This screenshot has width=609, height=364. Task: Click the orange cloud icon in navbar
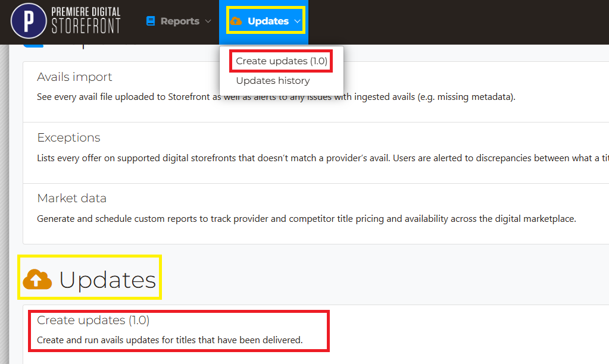pos(236,21)
